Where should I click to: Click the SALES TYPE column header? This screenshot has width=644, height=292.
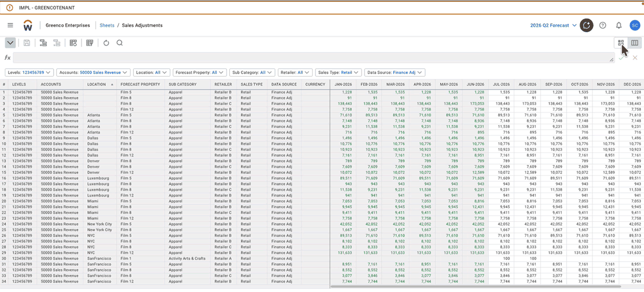pos(253,84)
